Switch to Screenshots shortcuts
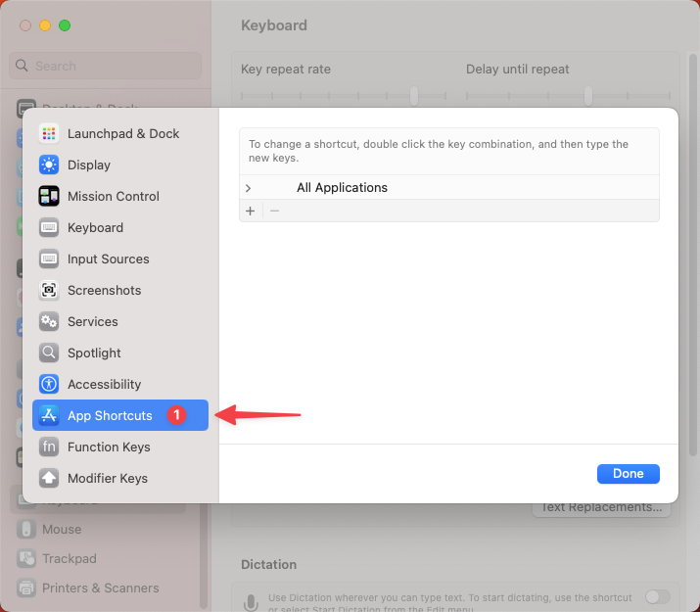Viewport: 700px width, 612px height. [120, 290]
